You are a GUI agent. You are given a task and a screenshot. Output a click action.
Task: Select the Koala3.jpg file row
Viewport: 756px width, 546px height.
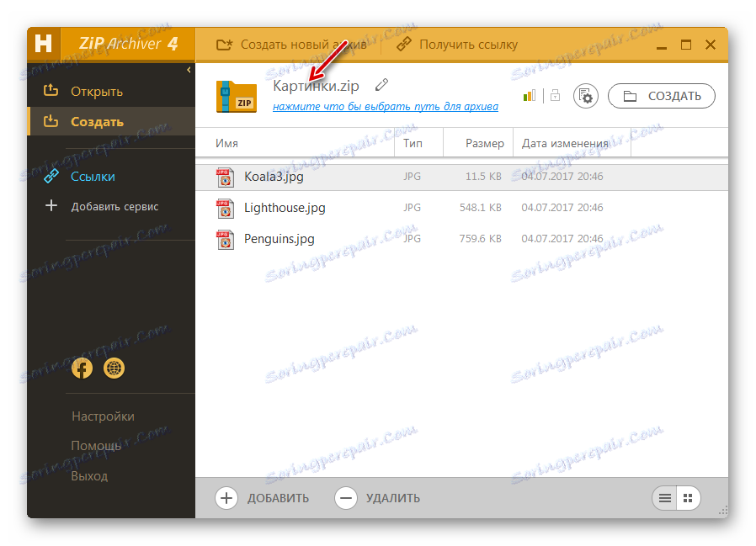pos(462,177)
